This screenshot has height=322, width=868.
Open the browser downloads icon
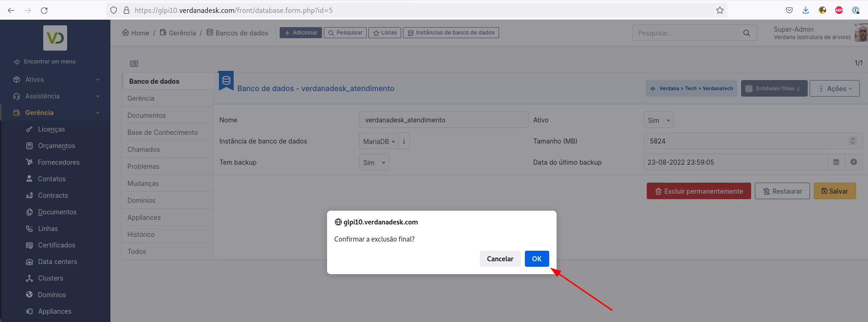806,10
